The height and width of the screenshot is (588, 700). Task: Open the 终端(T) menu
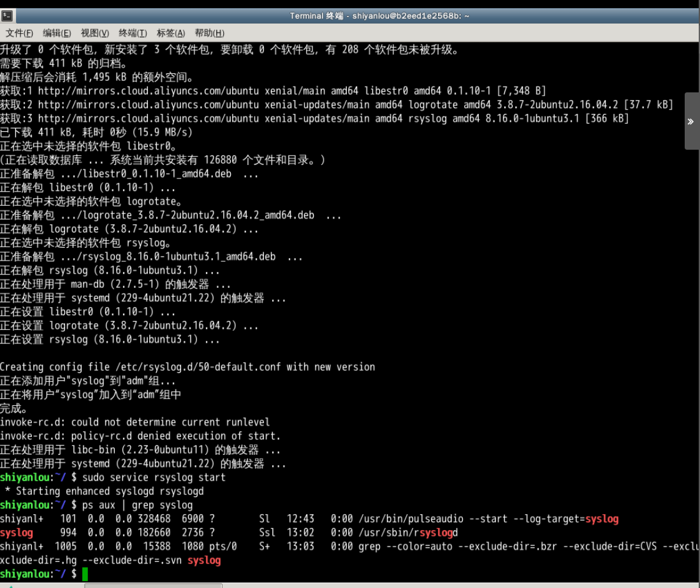point(133,32)
